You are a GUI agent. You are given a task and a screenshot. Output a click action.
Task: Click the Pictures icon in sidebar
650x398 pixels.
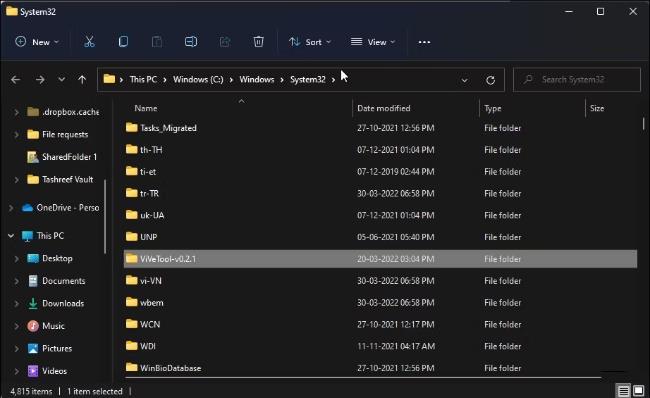pos(33,349)
